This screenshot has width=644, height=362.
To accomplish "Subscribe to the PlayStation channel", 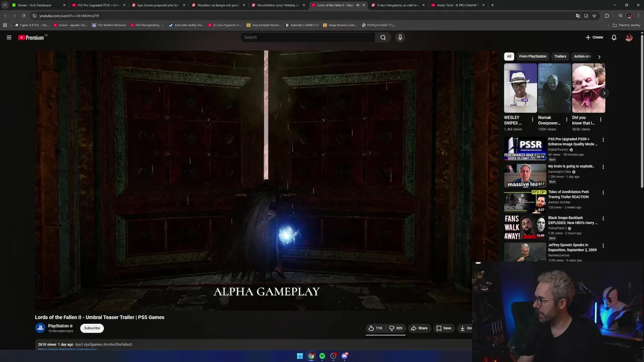I will [x=92, y=328].
